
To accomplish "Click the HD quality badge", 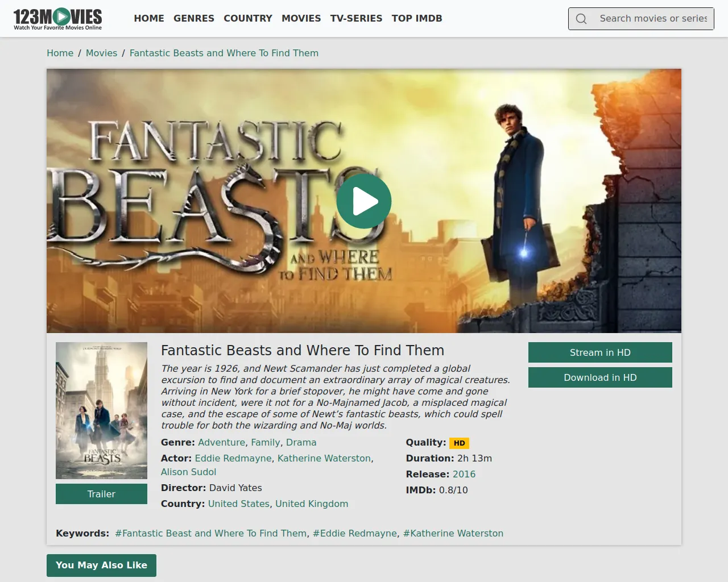I will [459, 443].
